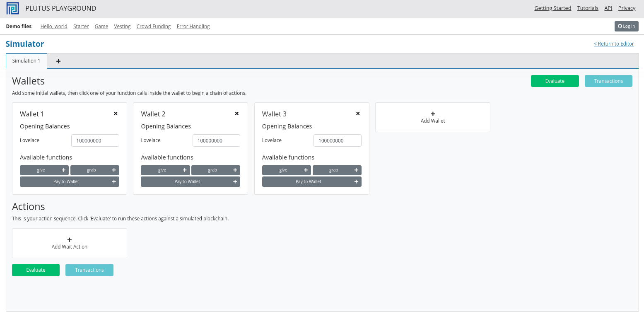The image size is (644, 314).
Task: Click the Plutus Playground logo icon
Action: pyautogui.click(x=12, y=8)
